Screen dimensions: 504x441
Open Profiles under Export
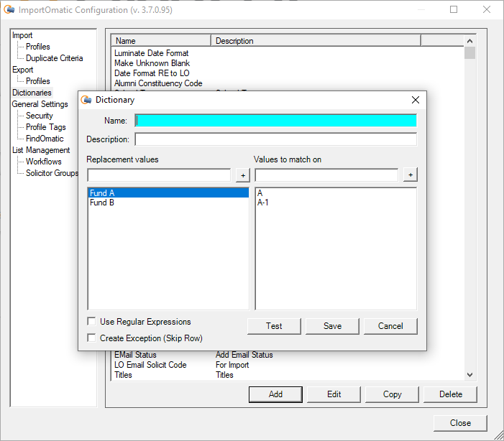[x=38, y=81]
